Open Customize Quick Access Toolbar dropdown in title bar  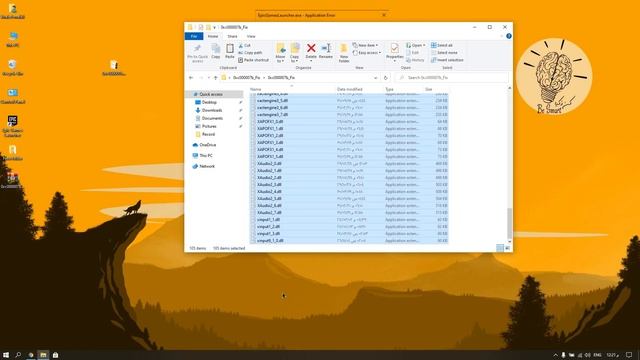(x=214, y=27)
